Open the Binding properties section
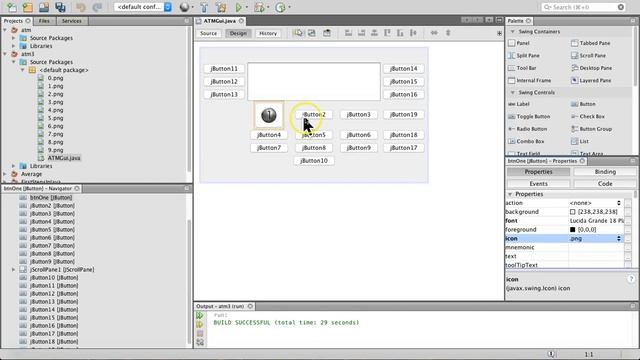This screenshot has width=640, height=360. click(x=605, y=172)
